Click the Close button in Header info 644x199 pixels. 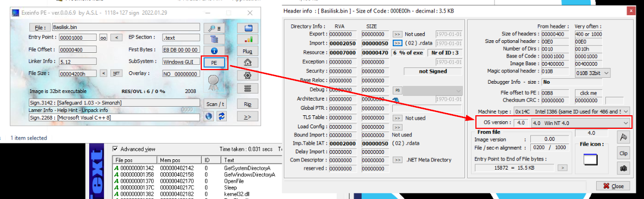(x=613, y=186)
